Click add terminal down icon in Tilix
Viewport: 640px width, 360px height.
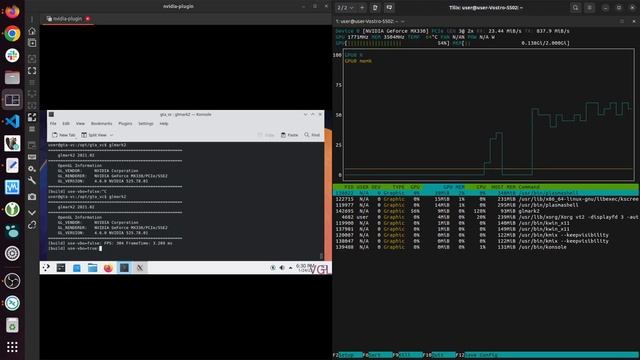pyautogui.click(x=389, y=7)
